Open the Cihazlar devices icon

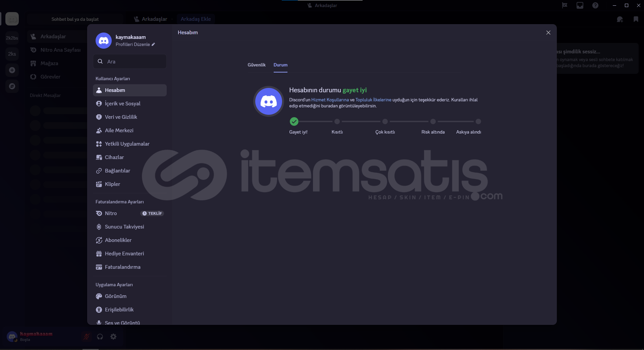click(x=99, y=157)
